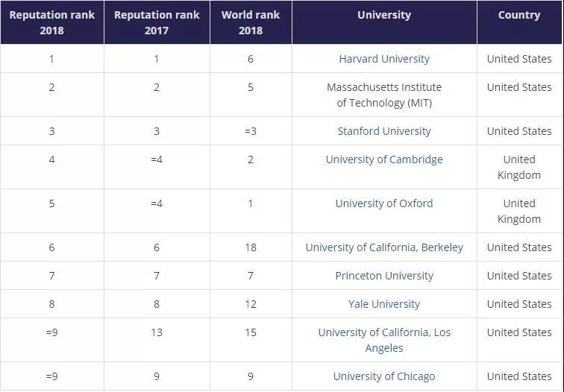Click the University of Chicago link
This screenshot has width=564, height=392.
(384, 376)
